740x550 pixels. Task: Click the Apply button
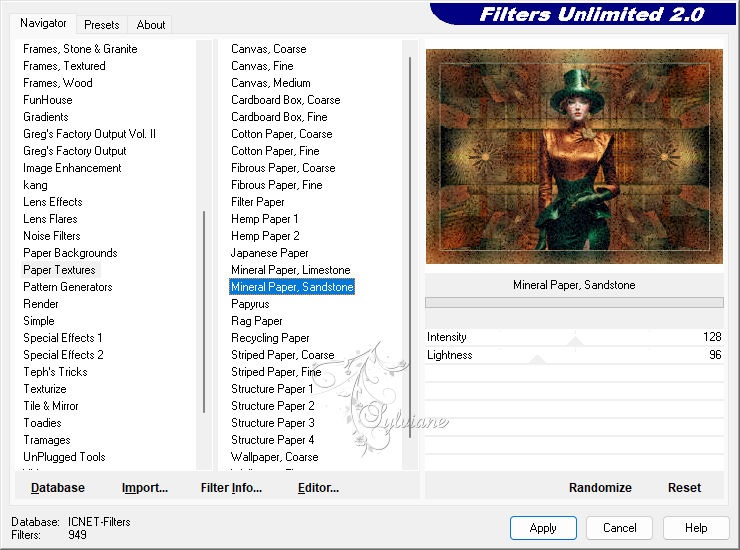point(543,527)
